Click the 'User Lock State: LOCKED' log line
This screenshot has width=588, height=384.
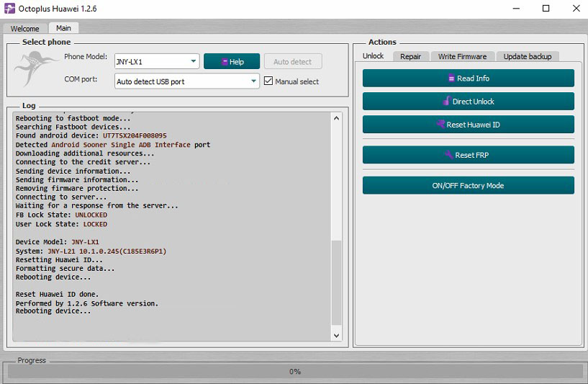click(61, 224)
